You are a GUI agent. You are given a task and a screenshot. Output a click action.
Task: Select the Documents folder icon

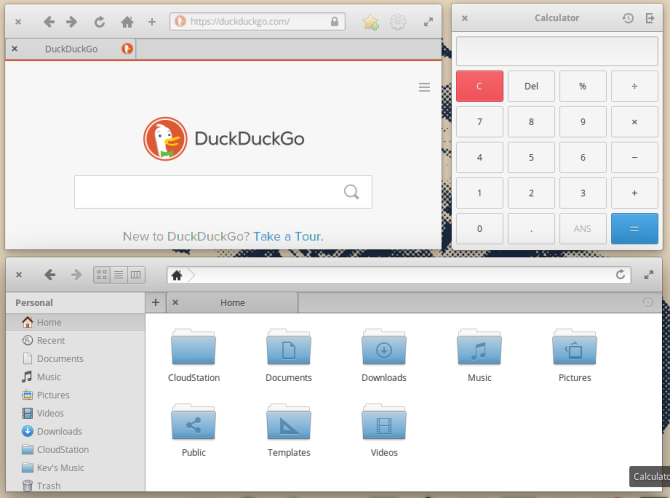click(288, 347)
